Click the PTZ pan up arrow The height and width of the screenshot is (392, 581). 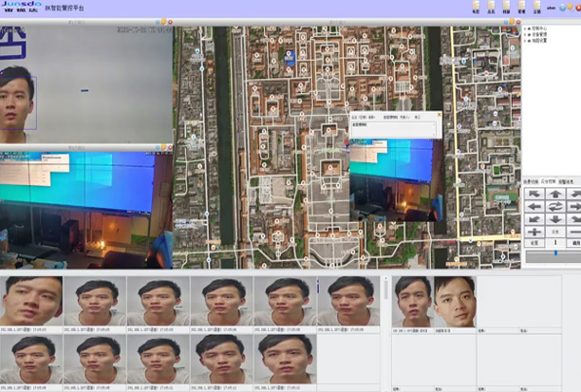(554, 193)
